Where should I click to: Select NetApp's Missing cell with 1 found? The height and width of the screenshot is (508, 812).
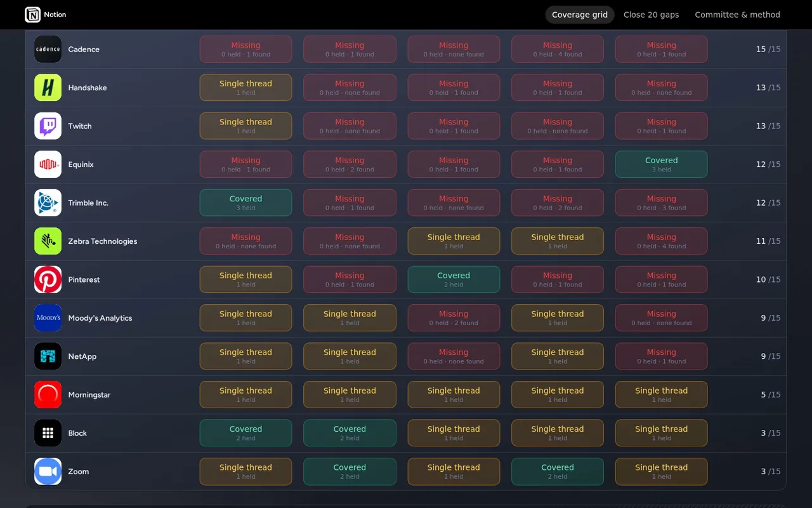coord(662,357)
